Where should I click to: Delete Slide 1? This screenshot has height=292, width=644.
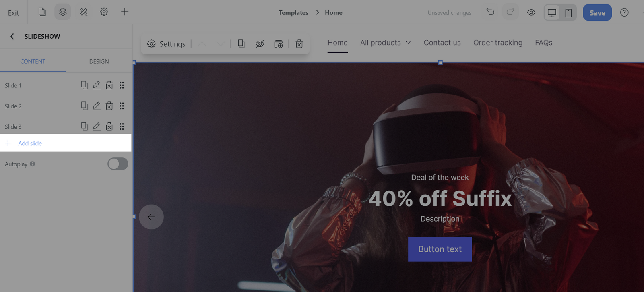[109, 85]
